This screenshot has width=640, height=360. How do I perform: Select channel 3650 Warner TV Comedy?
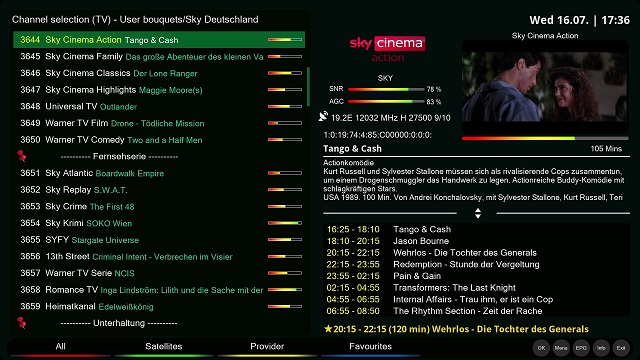point(159,140)
